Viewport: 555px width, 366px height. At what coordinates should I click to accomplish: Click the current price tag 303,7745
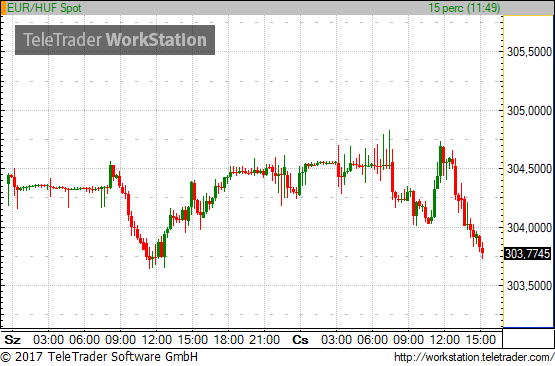point(528,254)
